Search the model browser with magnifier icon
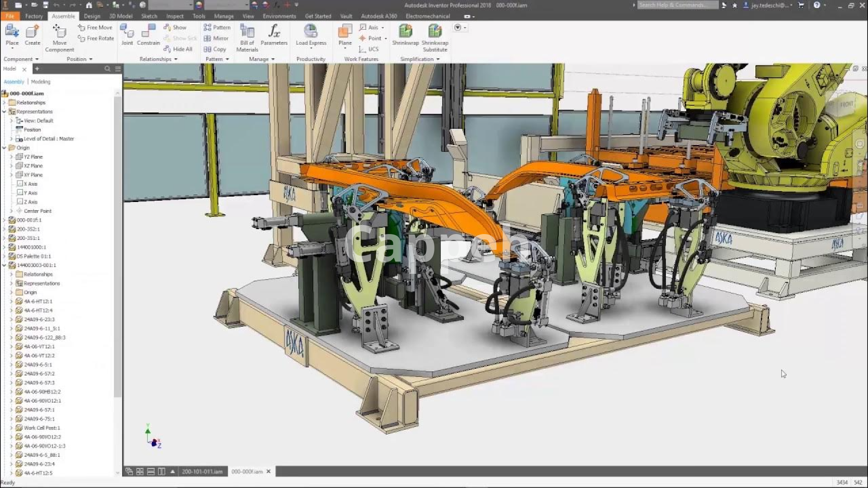Screen dimensions: 868x488 point(107,69)
